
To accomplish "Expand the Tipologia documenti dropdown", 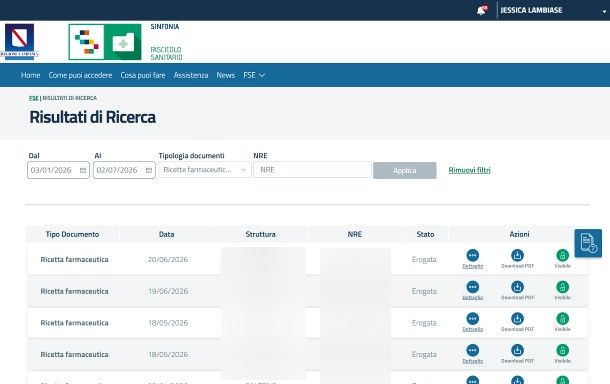I will pyautogui.click(x=205, y=170).
